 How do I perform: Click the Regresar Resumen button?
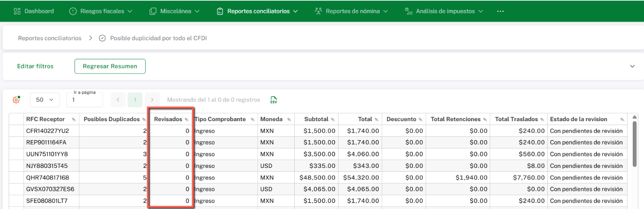tap(110, 66)
